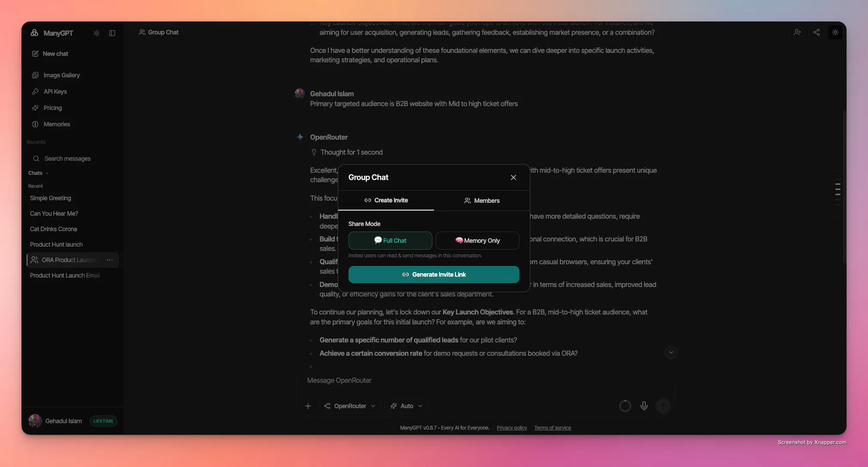The height and width of the screenshot is (467, 868).
Task: Click the circular progress indicator icon
Action: coord(625,406)
